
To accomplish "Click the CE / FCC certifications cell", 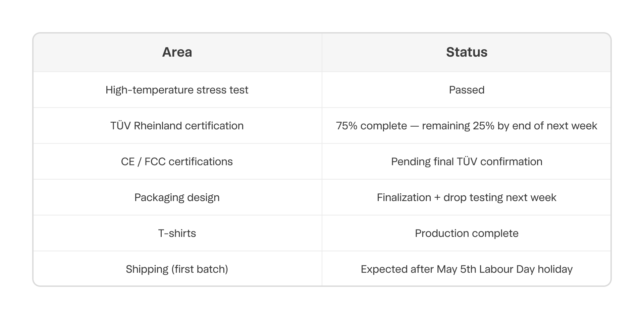I will [177, 162].
